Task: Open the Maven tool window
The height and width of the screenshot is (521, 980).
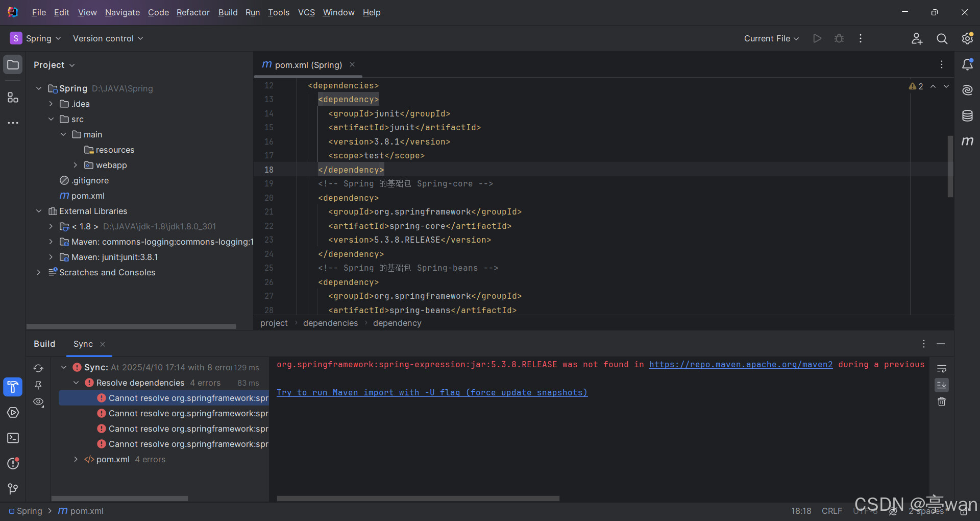Action: tap(967, 141)
